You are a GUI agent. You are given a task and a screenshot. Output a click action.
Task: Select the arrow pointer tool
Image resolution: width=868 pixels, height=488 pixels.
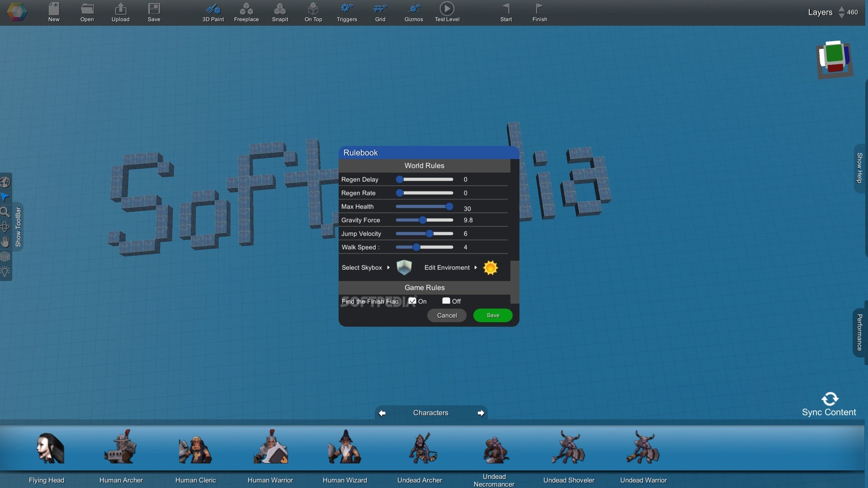[5, 197]
